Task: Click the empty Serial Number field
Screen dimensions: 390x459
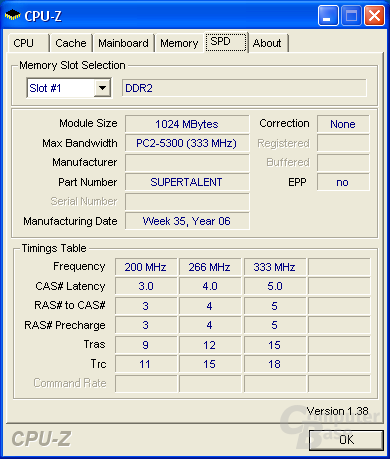Action: (x=187, y=202)
